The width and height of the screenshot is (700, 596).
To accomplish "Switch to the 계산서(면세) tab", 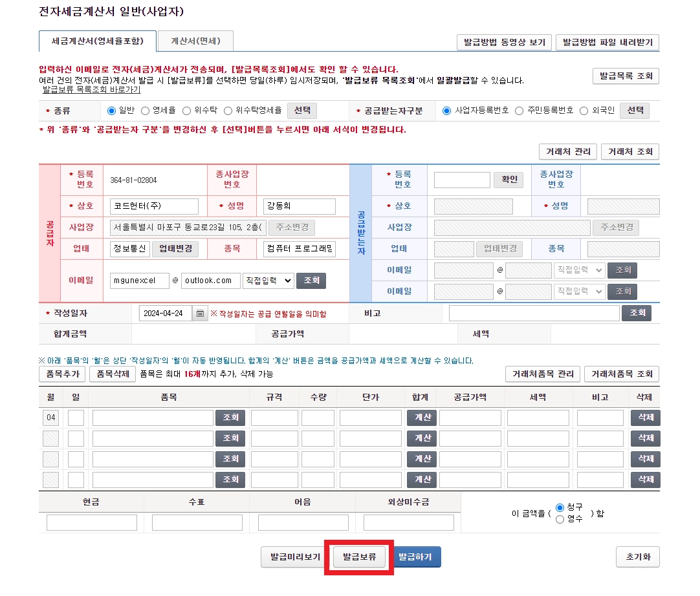I will click(195, 41).
